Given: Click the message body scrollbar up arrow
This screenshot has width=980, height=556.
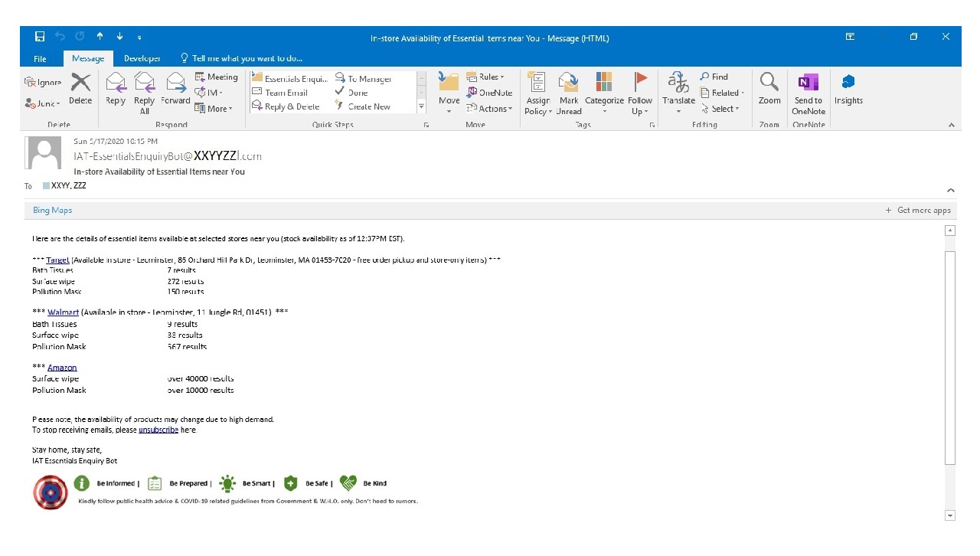Looking at the screenshot, I should coord(950,231).
